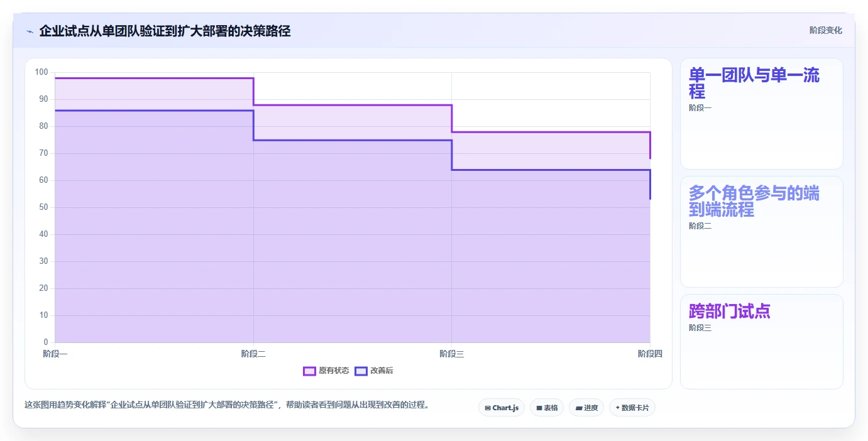Screen dimensions: 868x441
Task: Open the 多个角色参与的端到端流程 card
Action: point(762,232)
